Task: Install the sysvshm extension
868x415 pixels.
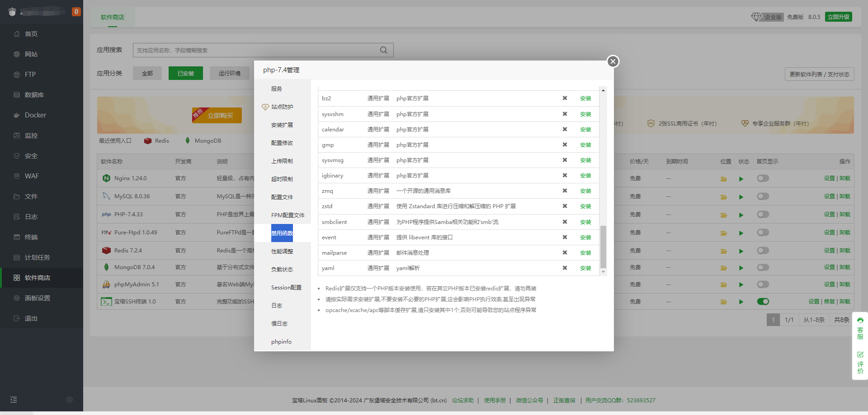Action: pos(585,114)
